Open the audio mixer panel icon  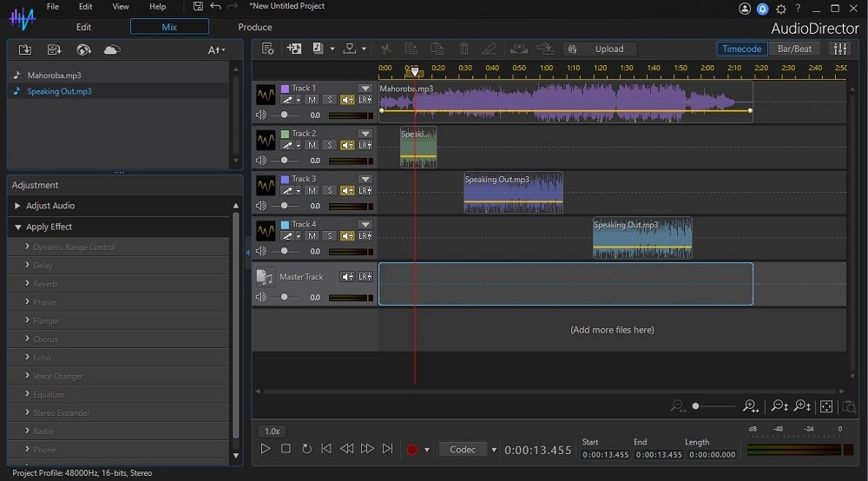tap(840, 49)
